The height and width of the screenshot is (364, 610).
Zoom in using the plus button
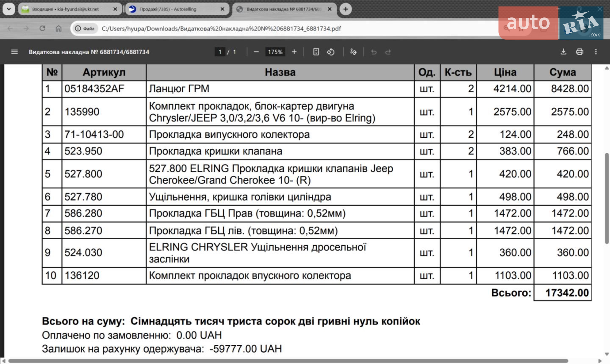click(x=294, y=52)
